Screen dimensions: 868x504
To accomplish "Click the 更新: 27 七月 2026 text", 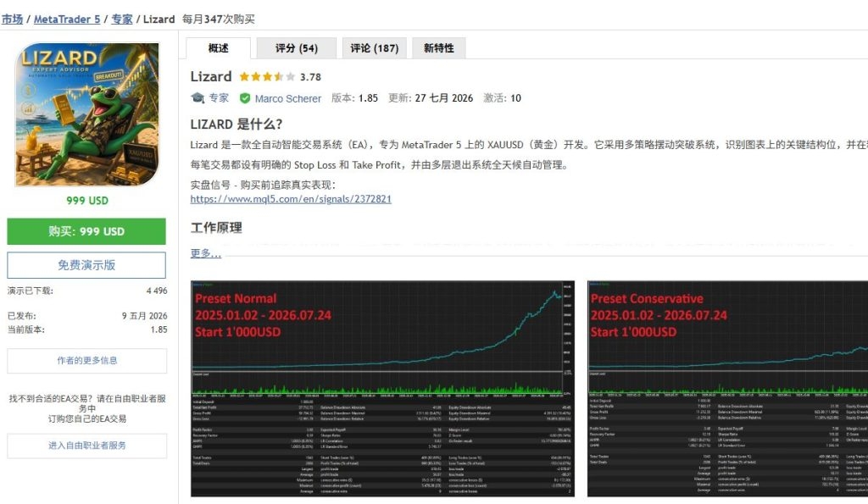I will (431, 98).
